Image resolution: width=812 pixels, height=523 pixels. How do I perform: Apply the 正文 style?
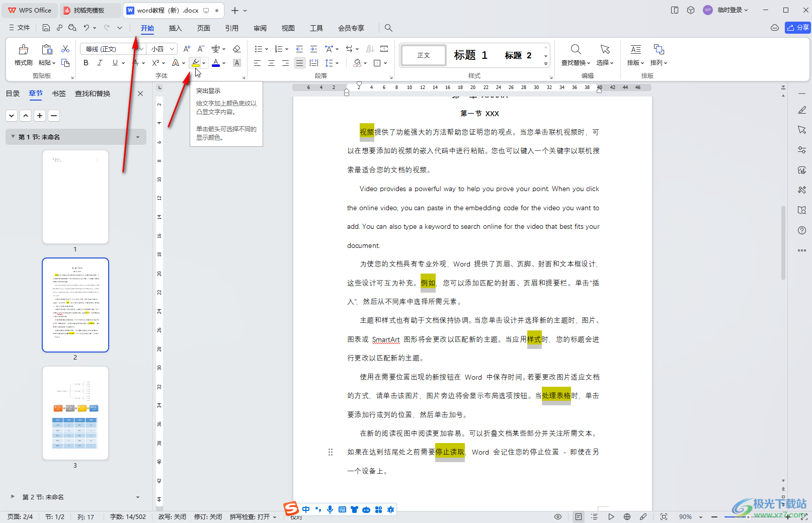click(424, 55)
